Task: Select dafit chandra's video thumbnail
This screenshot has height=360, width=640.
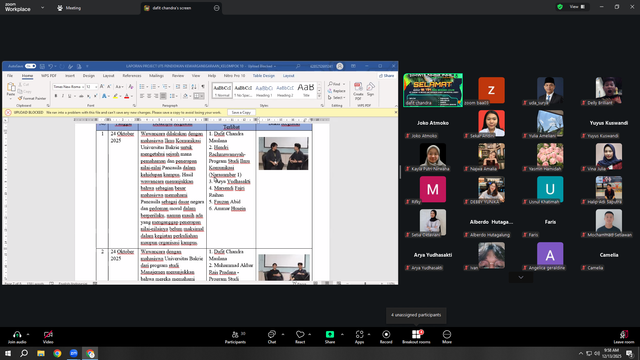Action: (433, 90)
